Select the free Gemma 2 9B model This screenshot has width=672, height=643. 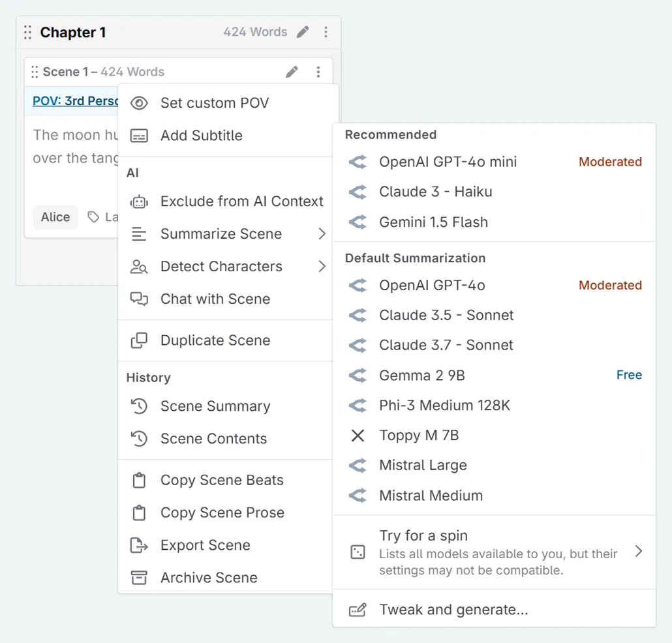[422, 376]
